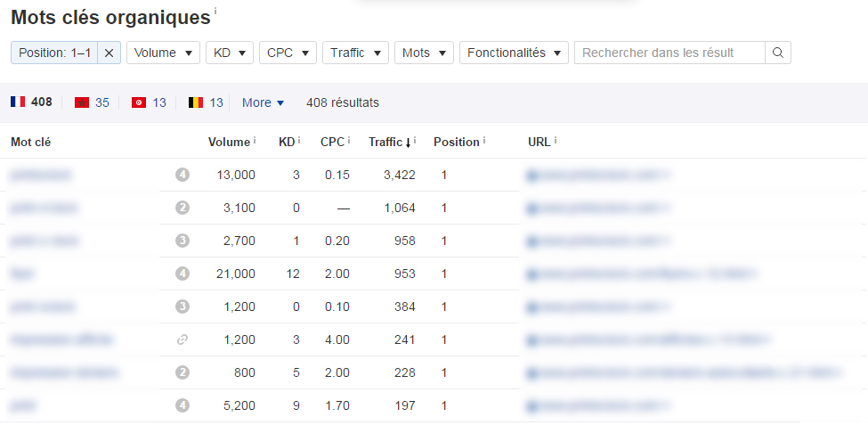The image size is (868, 425).
Task: Sort by Traffic column header
Action: 390,143
